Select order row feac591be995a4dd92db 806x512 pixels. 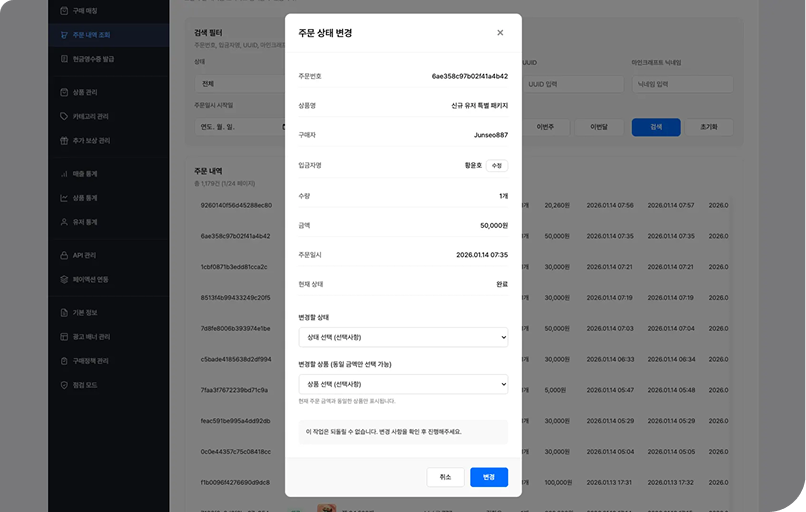(235, 421)
